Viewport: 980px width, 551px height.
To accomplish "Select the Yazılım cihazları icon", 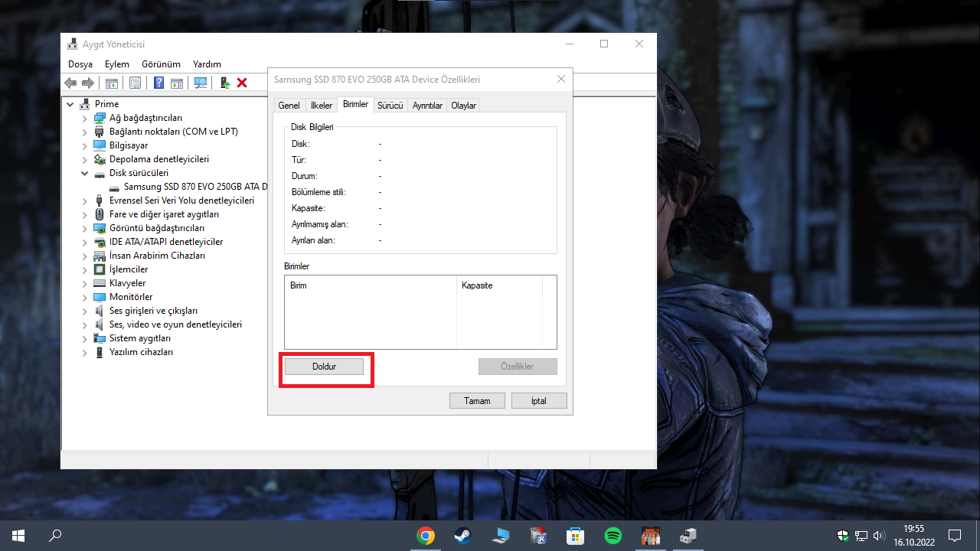I will [x=100, y=352].
